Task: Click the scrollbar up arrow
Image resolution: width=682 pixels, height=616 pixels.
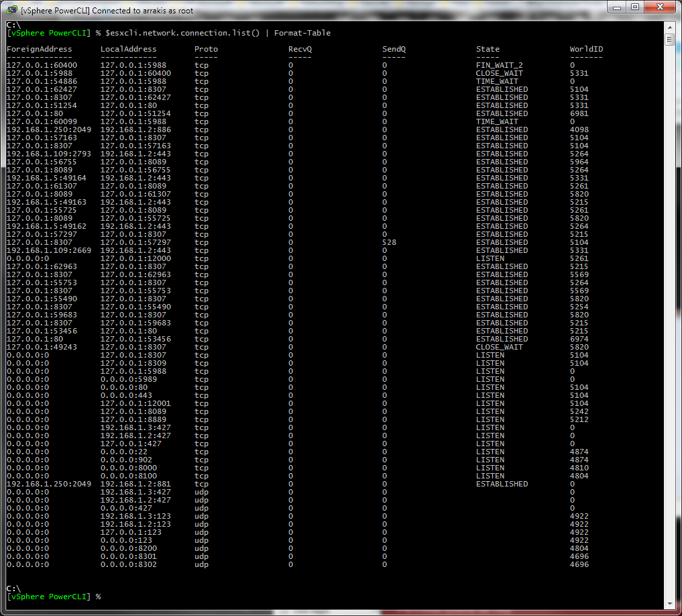Action: 669,27
